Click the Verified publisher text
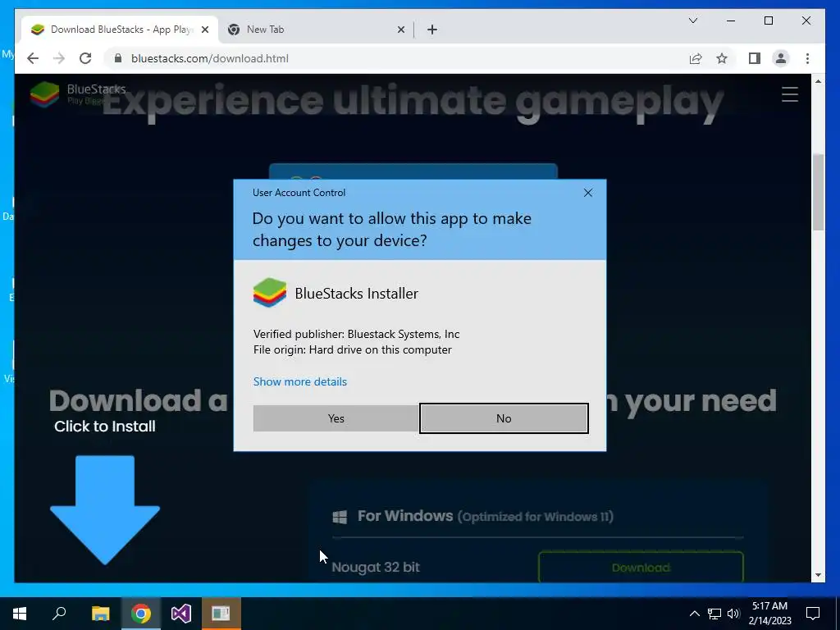Image resolution: width=840 pixels, height=630 pixels. pyautogui.click(x=356, y=335)
